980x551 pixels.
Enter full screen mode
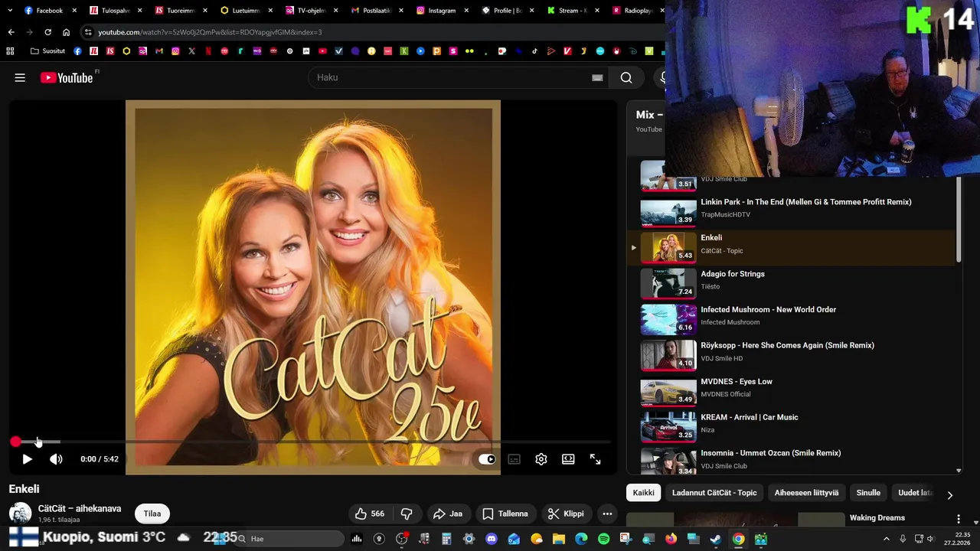[595, 459]
